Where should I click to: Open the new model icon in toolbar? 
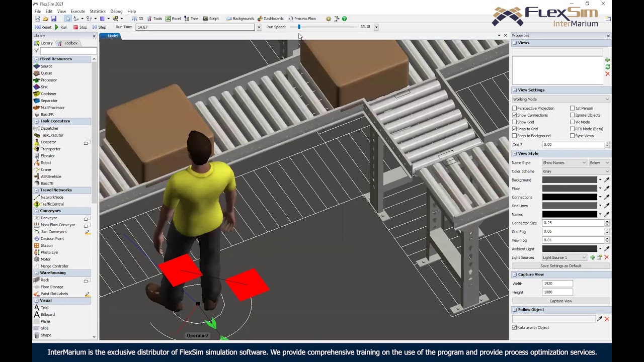tap(38, 19)
